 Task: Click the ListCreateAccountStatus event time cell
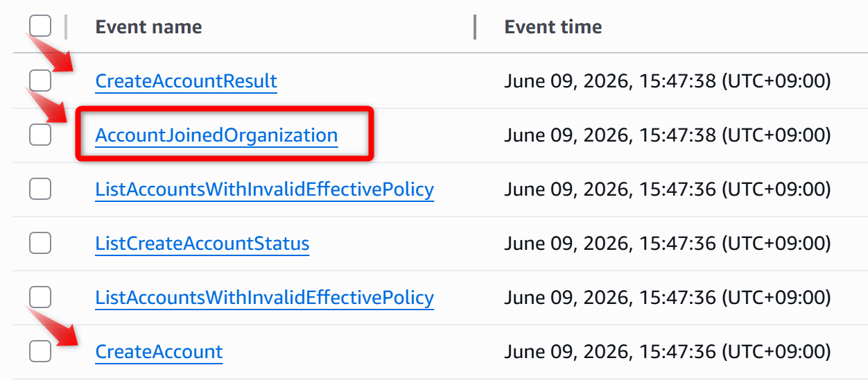667,244
